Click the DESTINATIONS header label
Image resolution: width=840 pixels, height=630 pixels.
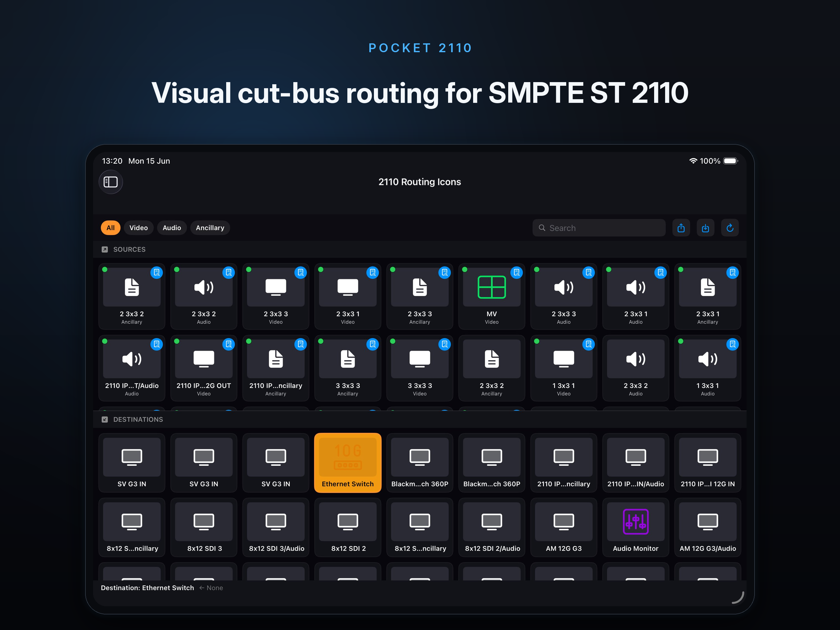coord(138,420)
